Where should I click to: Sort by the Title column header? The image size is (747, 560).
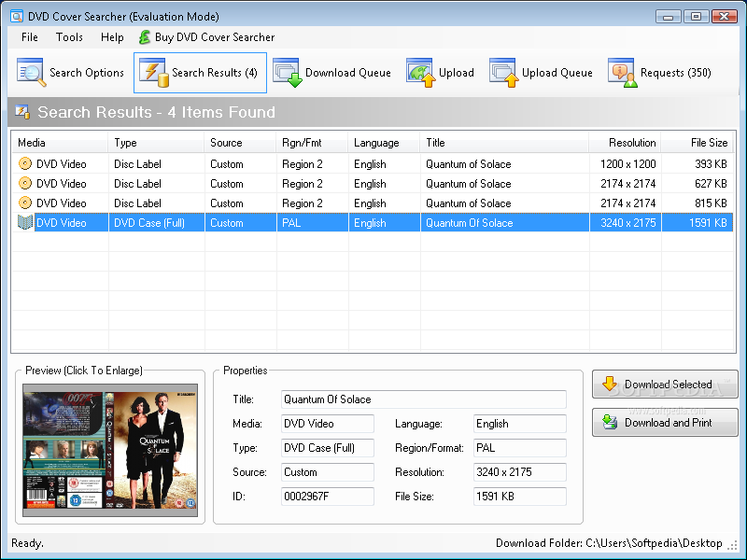coord(504,143)
